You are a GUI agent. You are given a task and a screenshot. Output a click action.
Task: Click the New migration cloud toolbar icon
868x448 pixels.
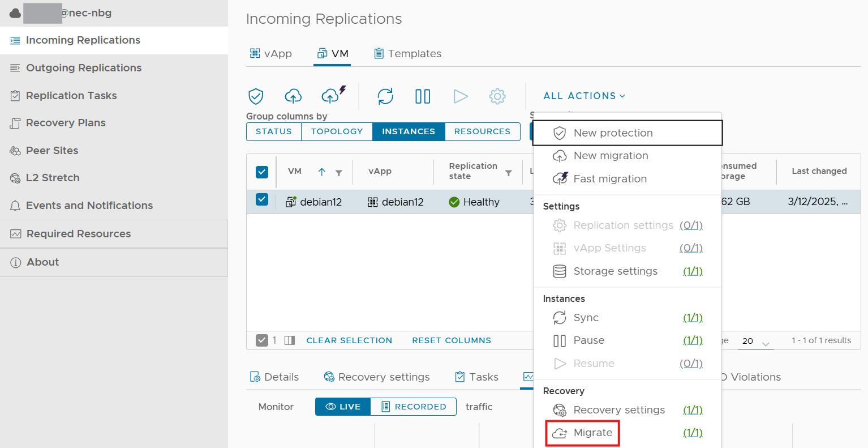pos(293,96)
